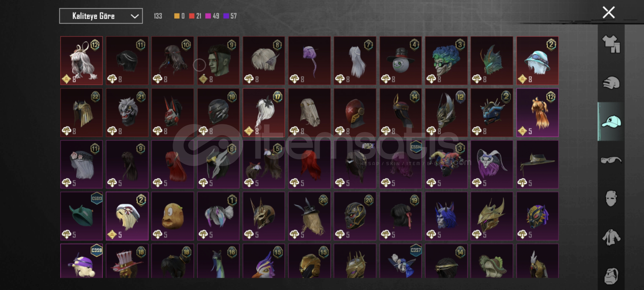Select the white bunny-ear hair item numbered 12

(x=82, y=61)
